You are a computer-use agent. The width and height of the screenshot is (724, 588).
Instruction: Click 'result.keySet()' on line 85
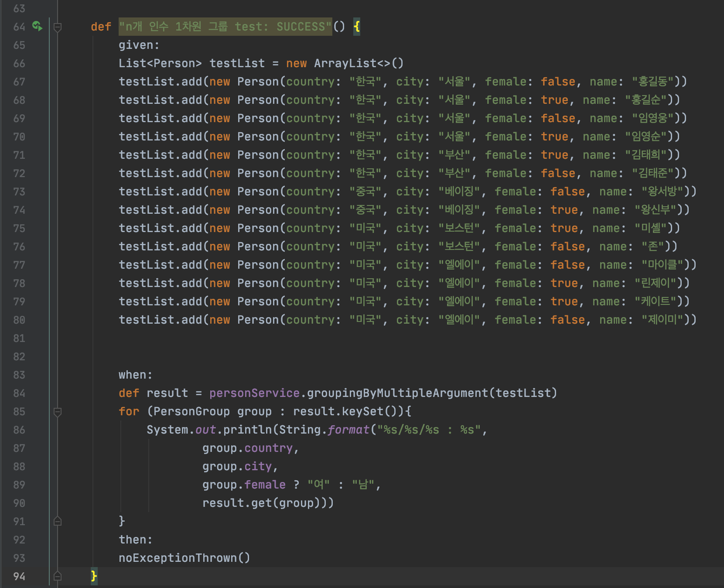[345, 412]
